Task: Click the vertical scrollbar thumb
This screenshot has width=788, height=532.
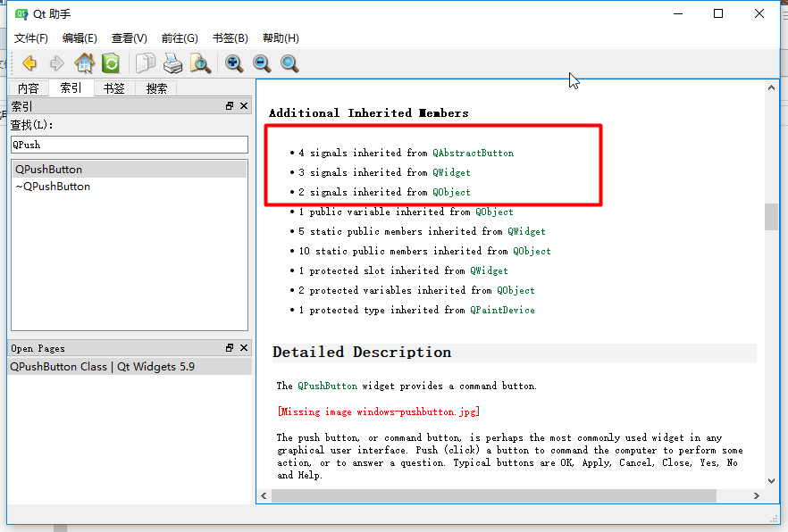Action: click(771, 216)
